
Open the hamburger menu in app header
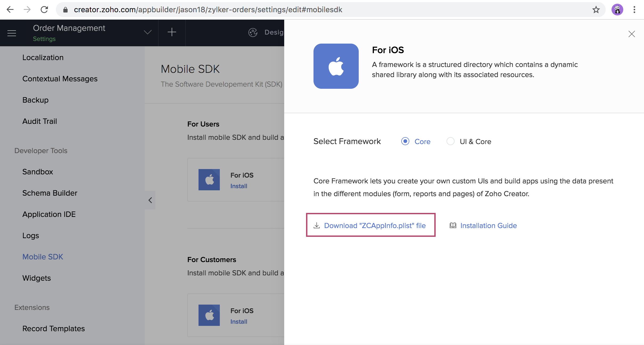[12, 33]
